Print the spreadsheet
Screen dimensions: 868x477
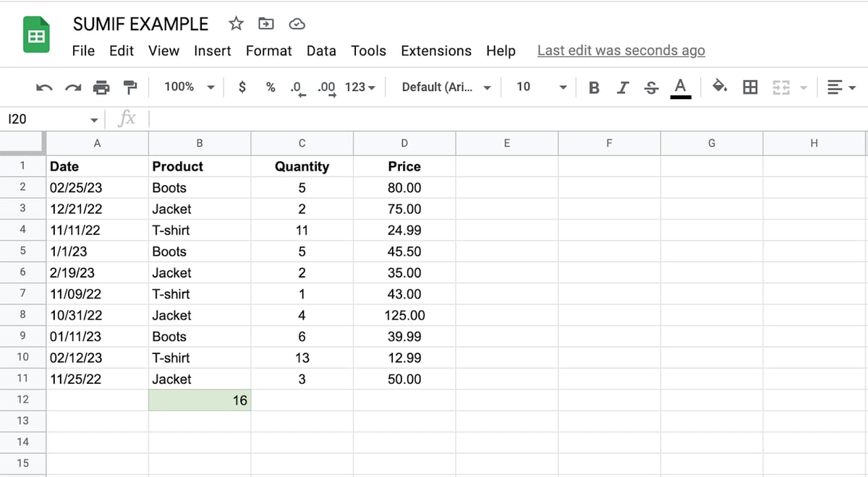pos(102,87)
